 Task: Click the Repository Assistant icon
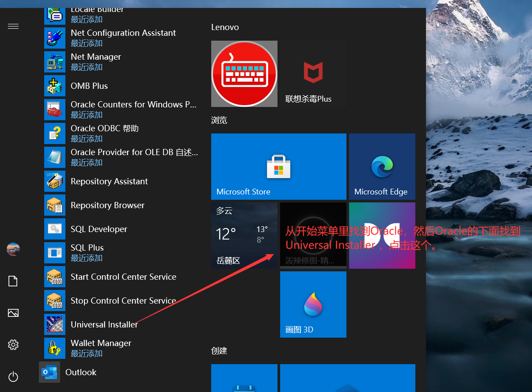[55, 181]
